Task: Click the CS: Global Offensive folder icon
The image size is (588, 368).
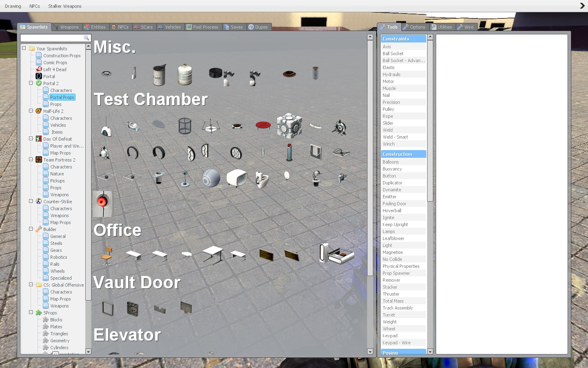Action: (x=39, y=285)
